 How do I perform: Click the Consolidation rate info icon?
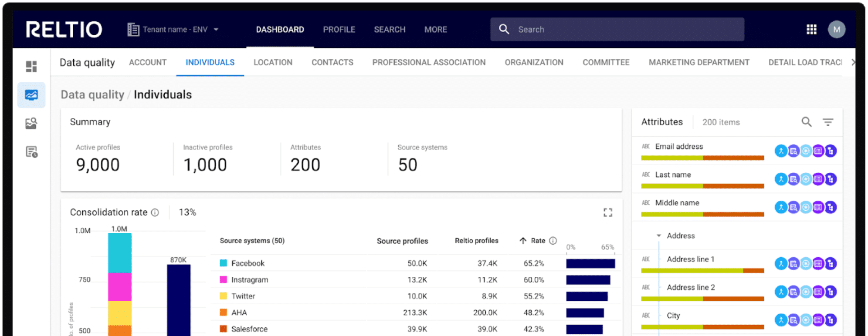tap(155, 212)
